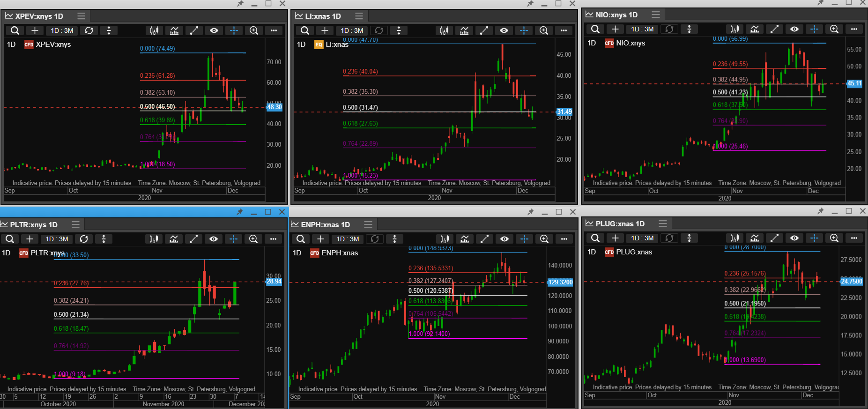Viewport: 868px width, 409px height.
Task: Toggle crosshair mode in NIO chart
Action: coord(814,29)
